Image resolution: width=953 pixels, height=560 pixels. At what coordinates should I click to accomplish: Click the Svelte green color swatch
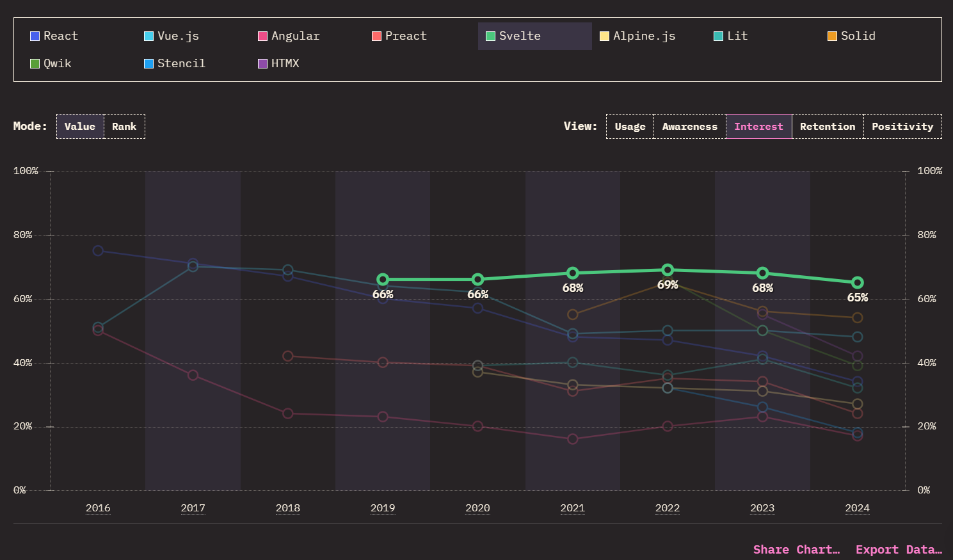[x=491, y=36]
